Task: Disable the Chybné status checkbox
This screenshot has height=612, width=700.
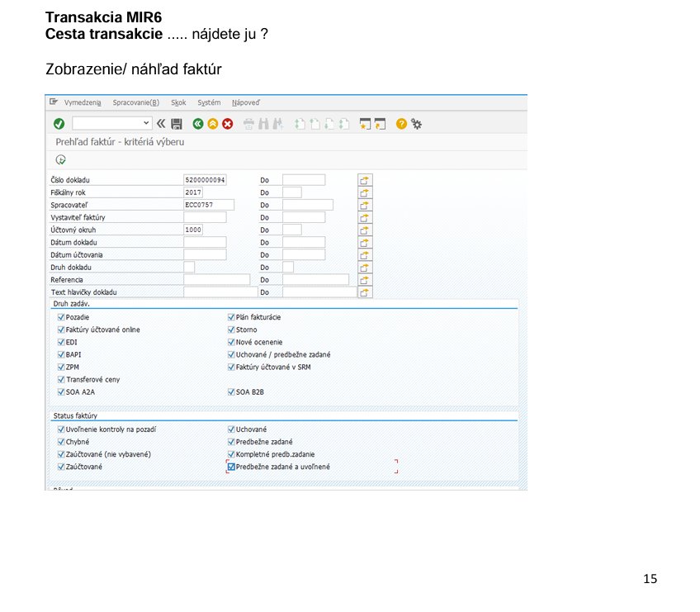Action: 61,442
